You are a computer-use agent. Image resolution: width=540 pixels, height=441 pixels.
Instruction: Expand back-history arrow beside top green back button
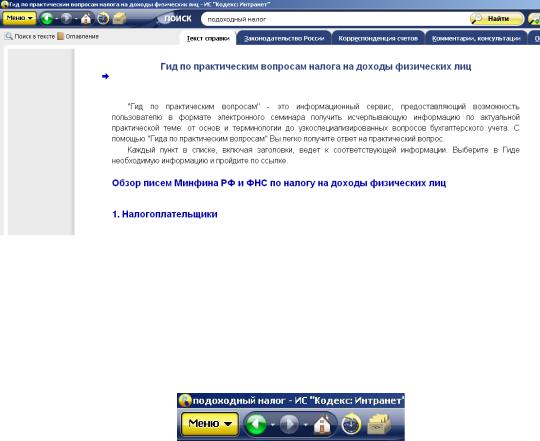[56, 19]
